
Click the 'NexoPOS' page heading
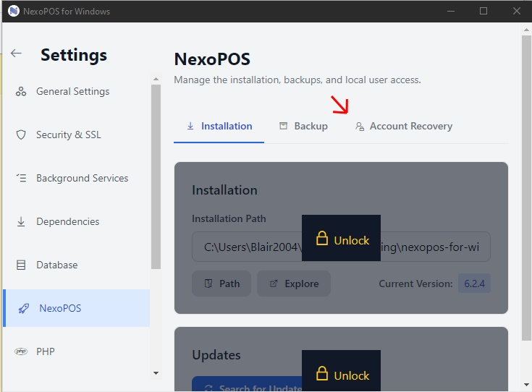click(x=212, y=59)
